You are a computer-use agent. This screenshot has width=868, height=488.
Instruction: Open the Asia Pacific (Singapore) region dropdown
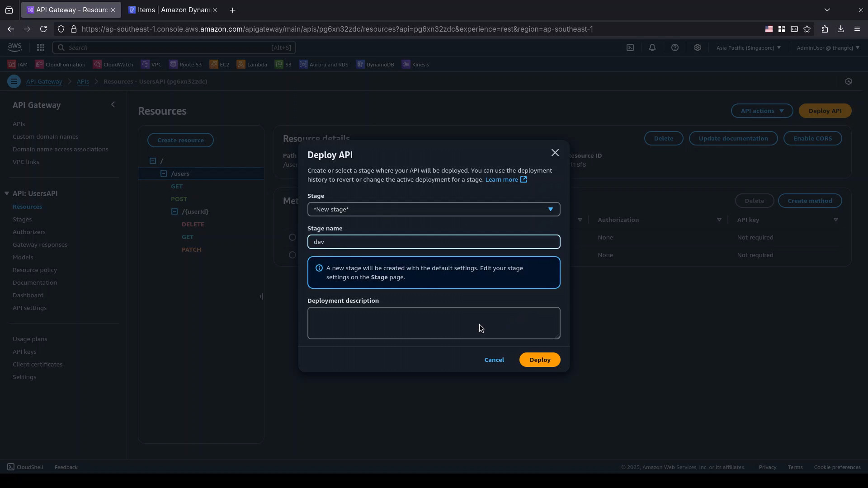[x=748, y=47]
